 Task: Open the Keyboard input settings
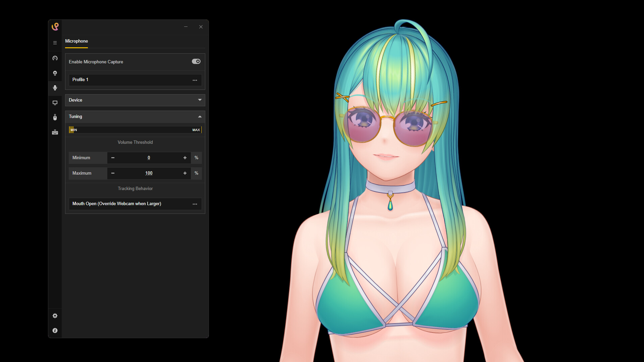tap(55, 132)
